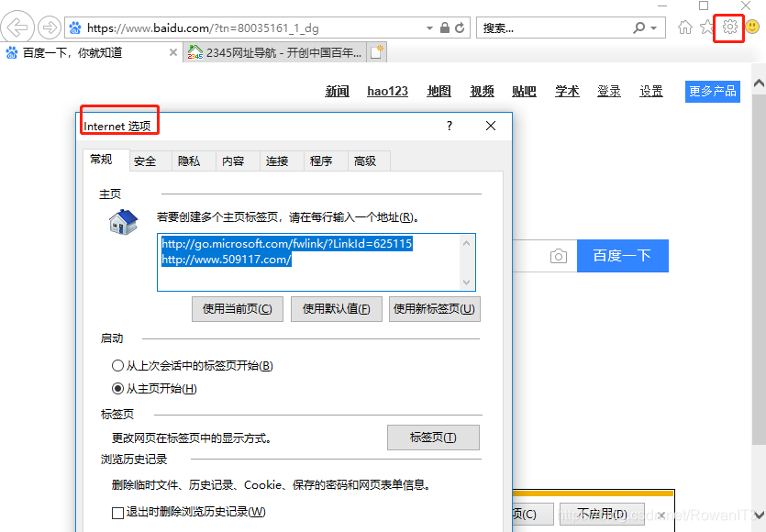Image resolution: width=766 pixels, height=532 pixels.
Task: Click the 使用默认值(F) button
Action: pos(337,309)
